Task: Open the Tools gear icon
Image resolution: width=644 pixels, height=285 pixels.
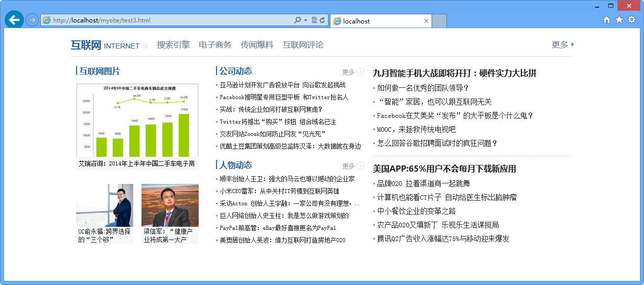Action: pos(632,20)
